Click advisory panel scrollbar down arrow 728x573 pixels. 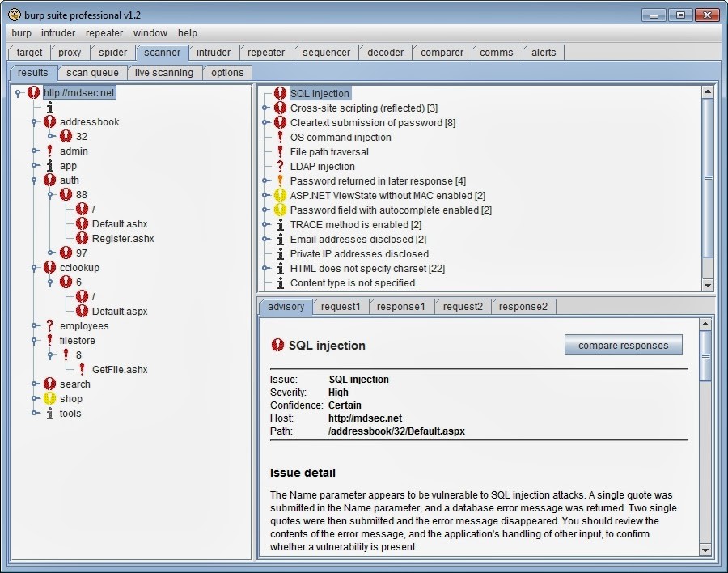pos(705,550)
